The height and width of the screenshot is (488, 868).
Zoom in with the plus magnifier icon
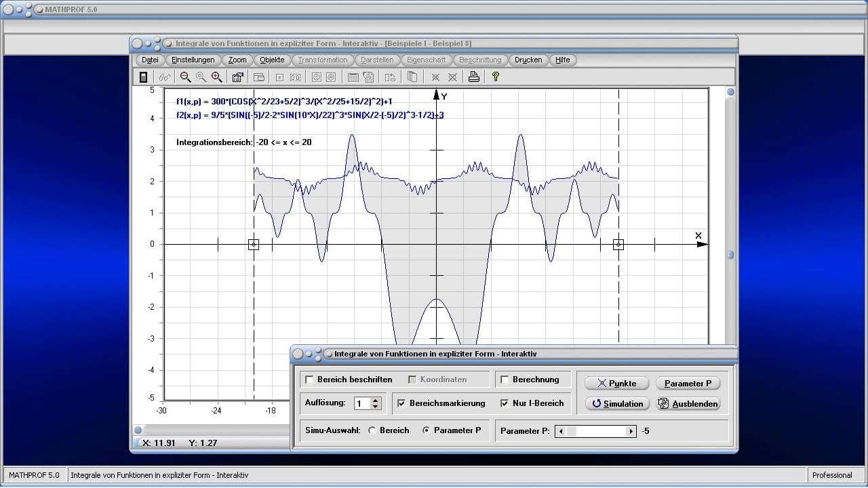217,77
